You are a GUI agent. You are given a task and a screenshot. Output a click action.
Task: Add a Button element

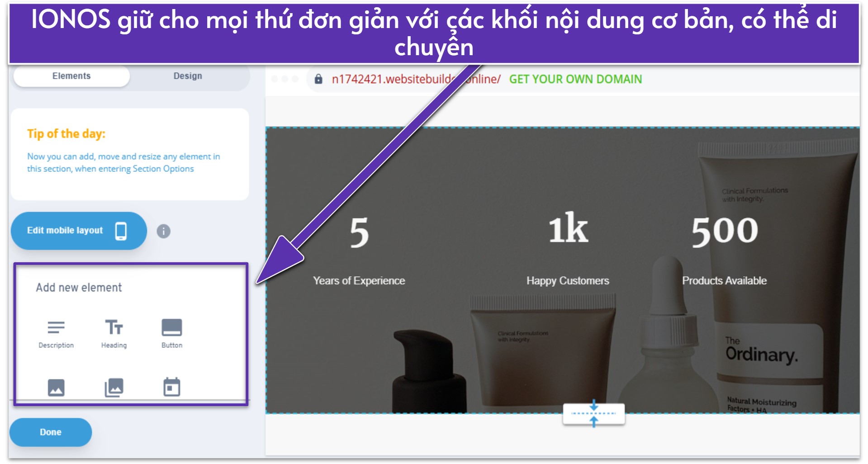coord(172,332)
